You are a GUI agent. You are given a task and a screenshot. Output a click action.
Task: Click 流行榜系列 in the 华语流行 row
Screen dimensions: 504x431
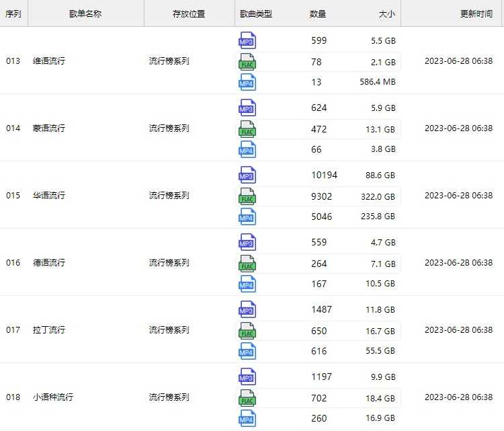169,195
